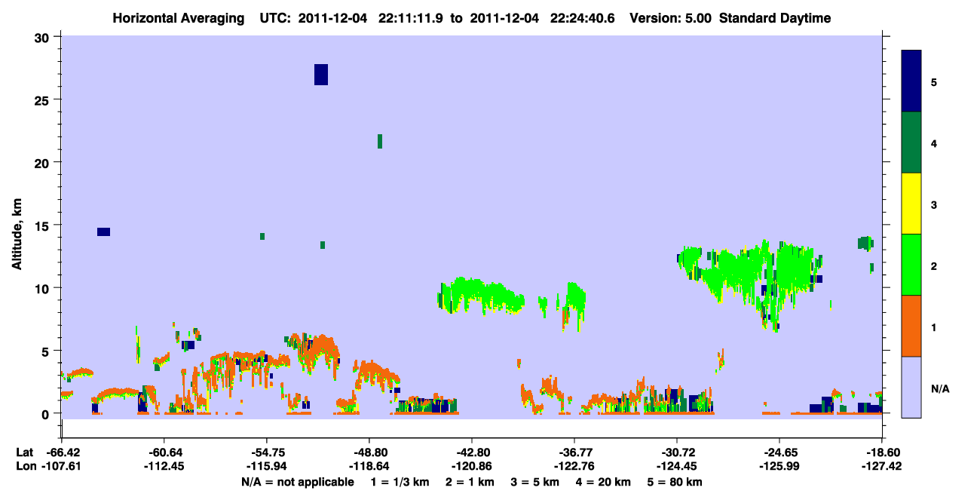Click the longitude value -122.76
Image resolution: width=980 pixels, height=503 pixels.
[x=574, y=466]
